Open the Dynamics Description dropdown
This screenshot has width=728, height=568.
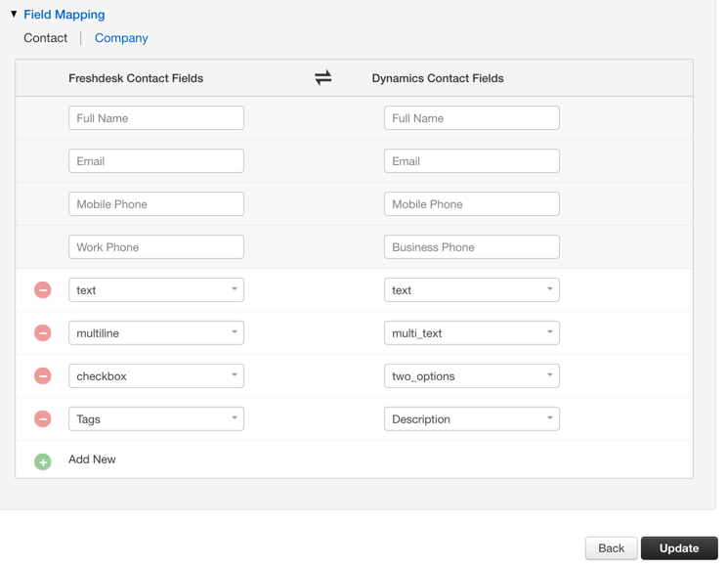(x=472, y=419)
